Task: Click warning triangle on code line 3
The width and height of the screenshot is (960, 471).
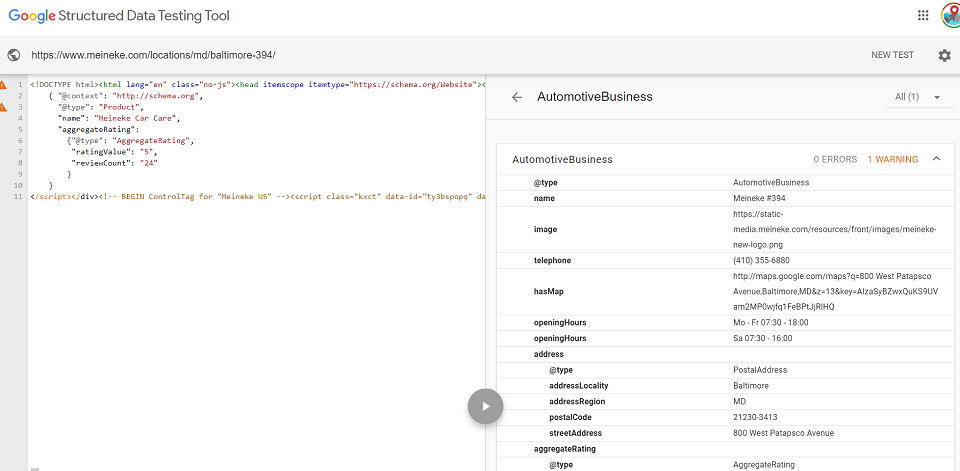Action: pos(4,106)
